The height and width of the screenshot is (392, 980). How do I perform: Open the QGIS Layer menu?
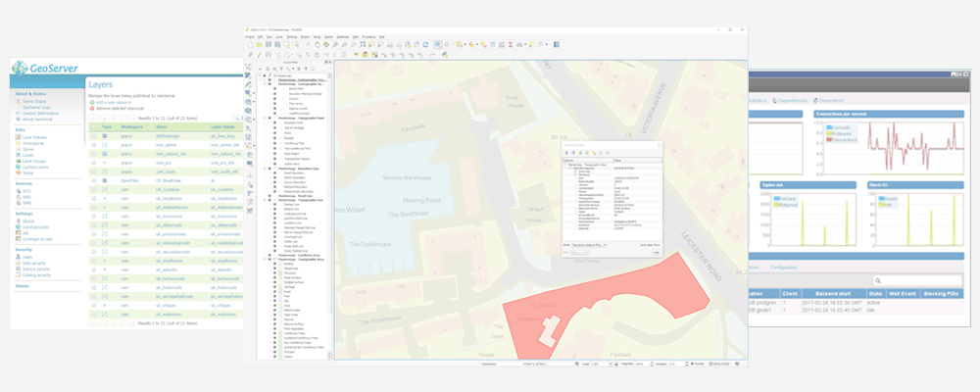pos(279,37)
